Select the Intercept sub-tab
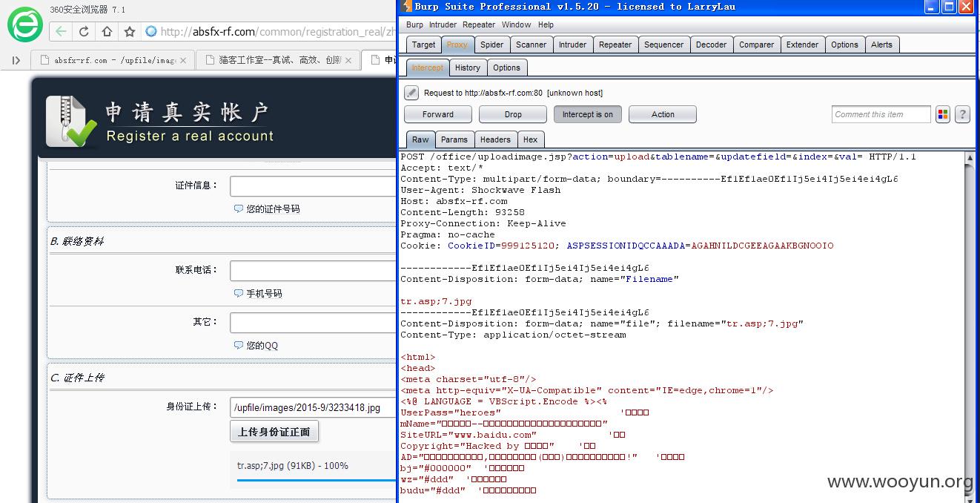Viewport: 980px width, 503px height. click(x=427, y=68)
